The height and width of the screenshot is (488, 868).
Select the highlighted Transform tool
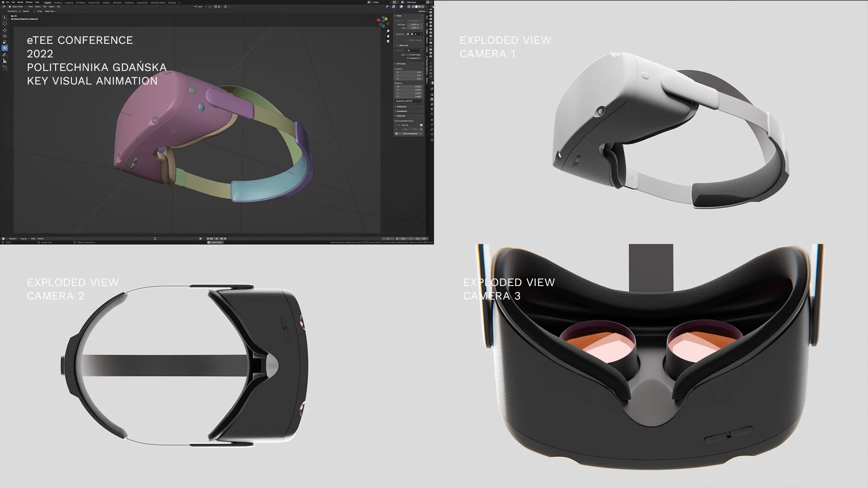(5, 48)
